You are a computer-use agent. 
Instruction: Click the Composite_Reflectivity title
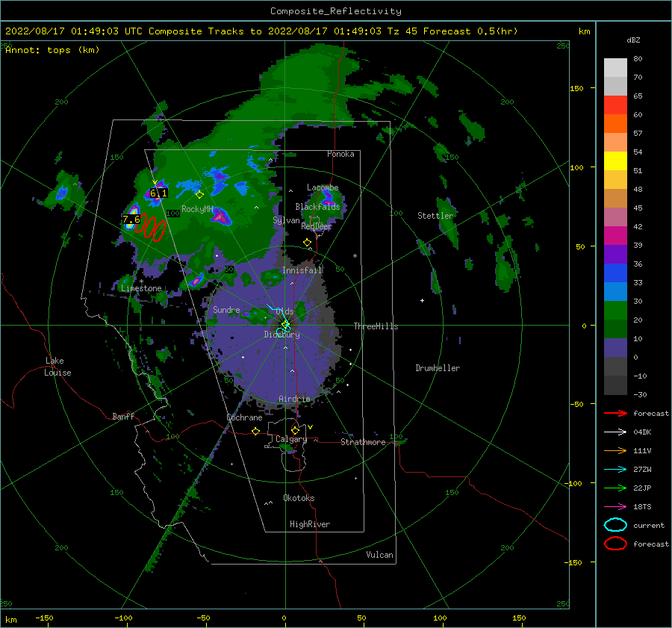coord(336,11)
